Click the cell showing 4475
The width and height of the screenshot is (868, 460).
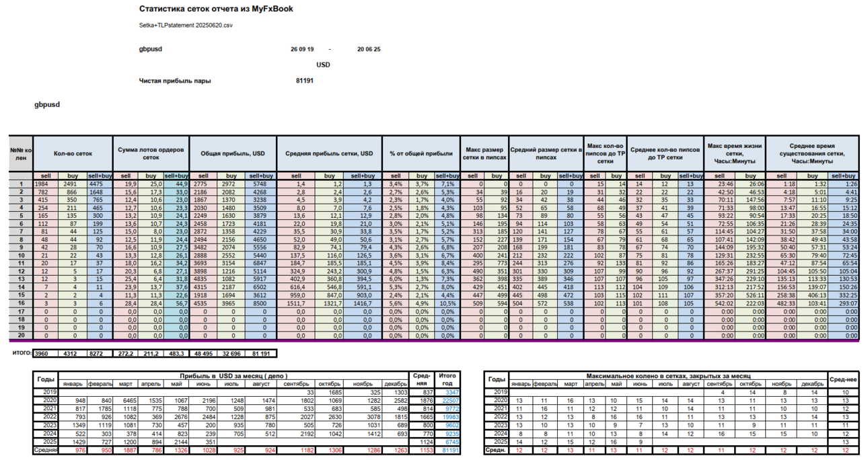click(x=99, y=184)
